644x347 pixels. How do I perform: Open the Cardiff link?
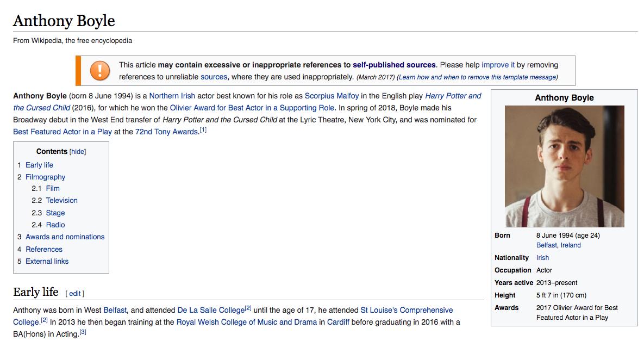pos(338,322)
